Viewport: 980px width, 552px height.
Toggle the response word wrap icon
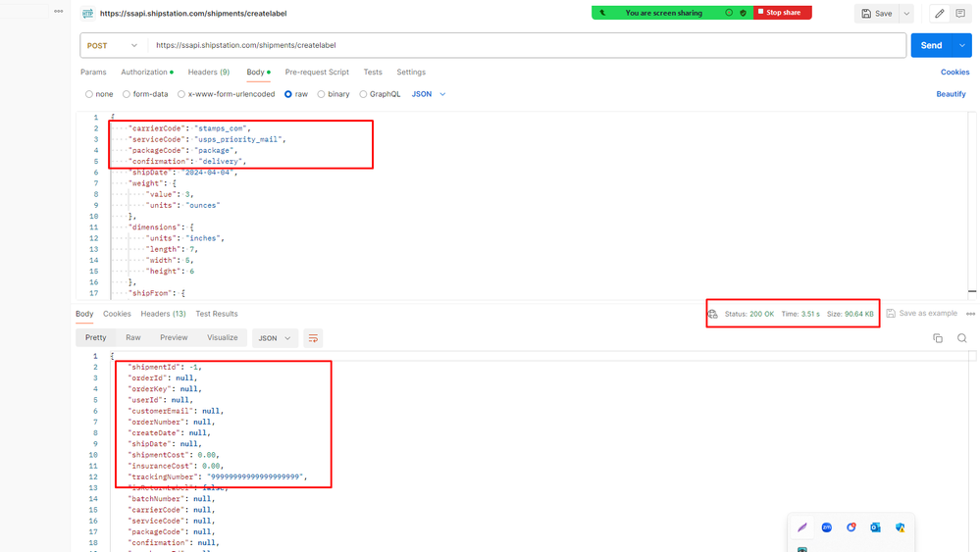click(314, 338)
